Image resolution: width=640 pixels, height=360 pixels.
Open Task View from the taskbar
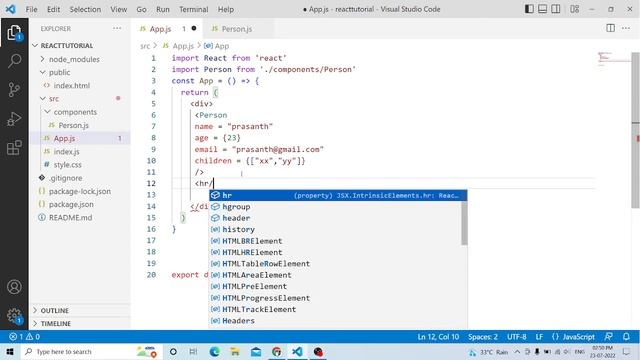[193, 351]
